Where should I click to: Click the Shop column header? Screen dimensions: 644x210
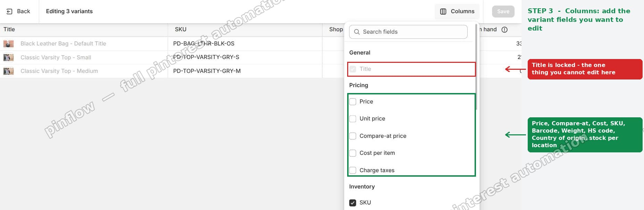coord(336,30)
